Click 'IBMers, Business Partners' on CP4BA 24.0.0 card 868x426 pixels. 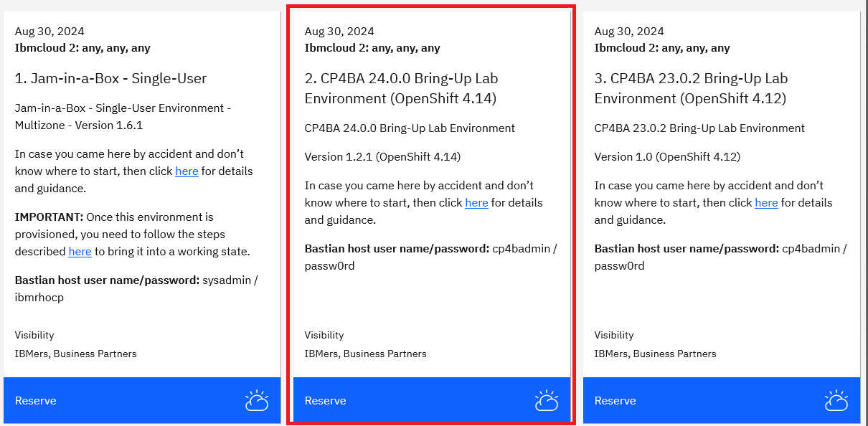click(365, 354)
